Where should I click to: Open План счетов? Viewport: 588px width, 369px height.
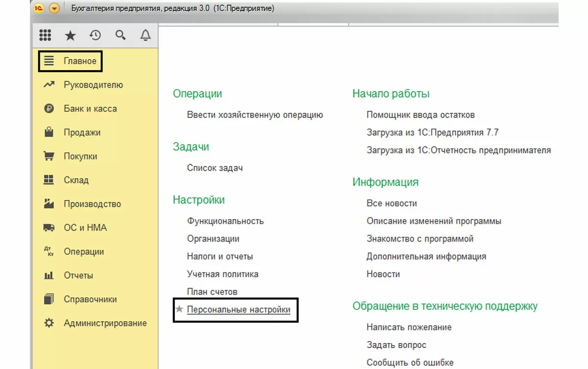coord(212,292)
